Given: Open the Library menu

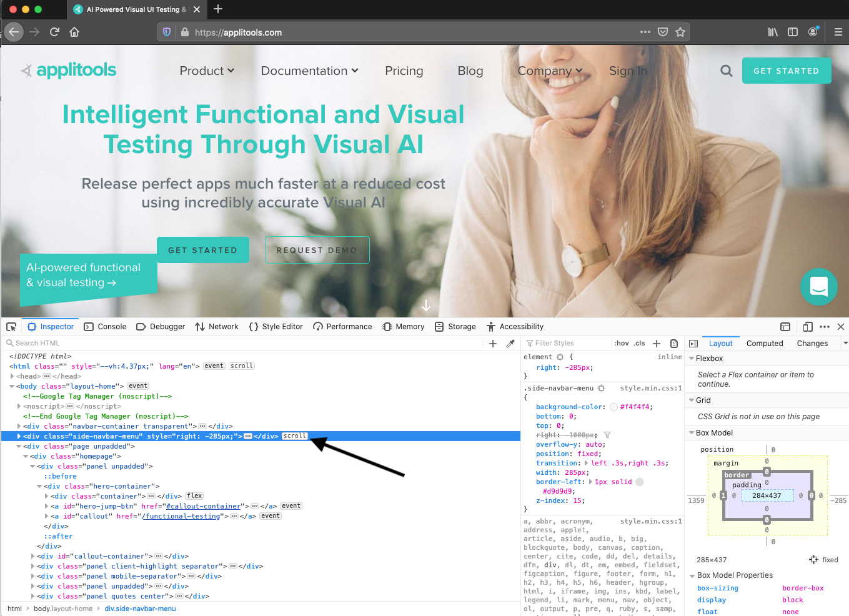Looking at the screenshot, I should coord(773,32).
